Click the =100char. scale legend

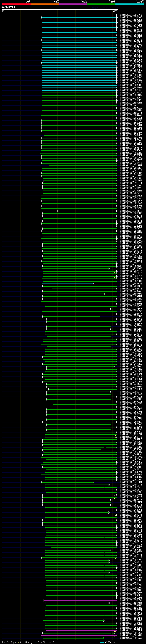[x=108, y=642]
